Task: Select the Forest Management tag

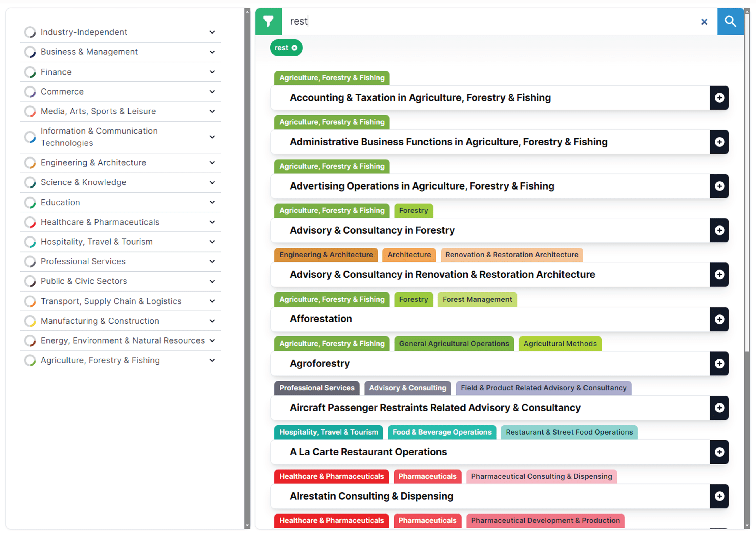Action: coord(477,299)
